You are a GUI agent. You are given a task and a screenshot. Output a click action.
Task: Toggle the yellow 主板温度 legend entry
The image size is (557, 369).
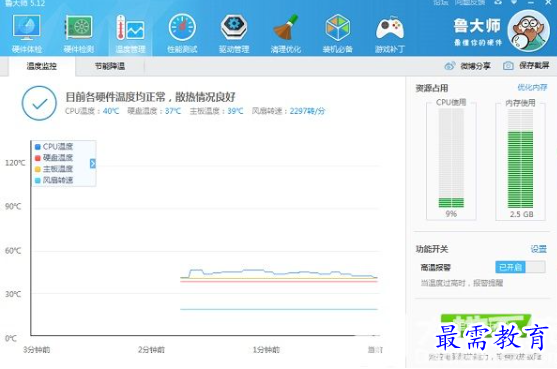54,169
